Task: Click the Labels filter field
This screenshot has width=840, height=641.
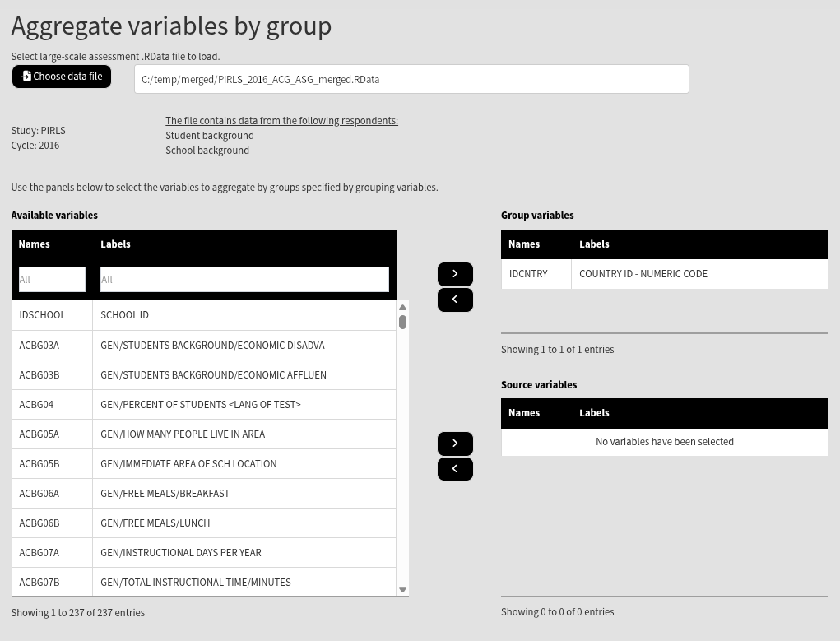Action: 244,280
